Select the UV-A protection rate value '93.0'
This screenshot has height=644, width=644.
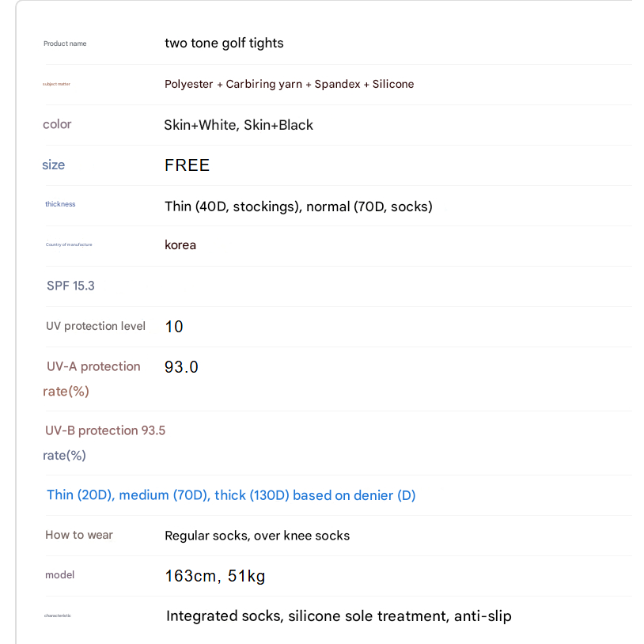click(x=181, y=367)
